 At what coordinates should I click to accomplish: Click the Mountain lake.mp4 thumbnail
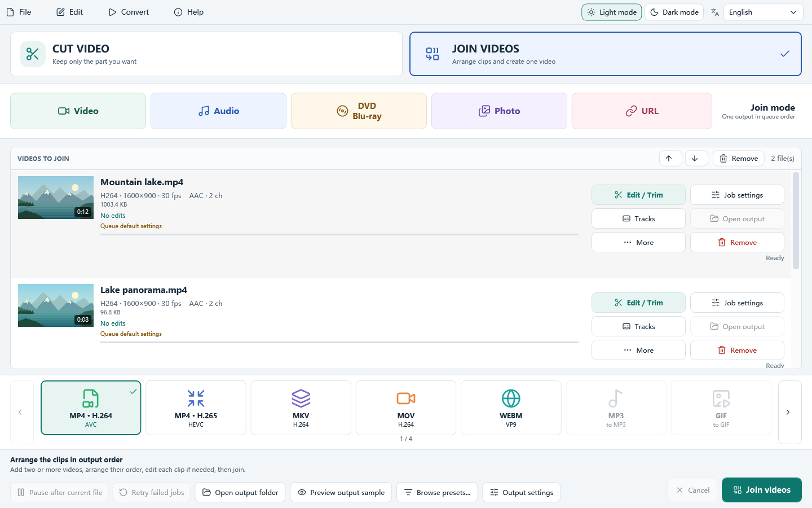click(x=56, y=198)
